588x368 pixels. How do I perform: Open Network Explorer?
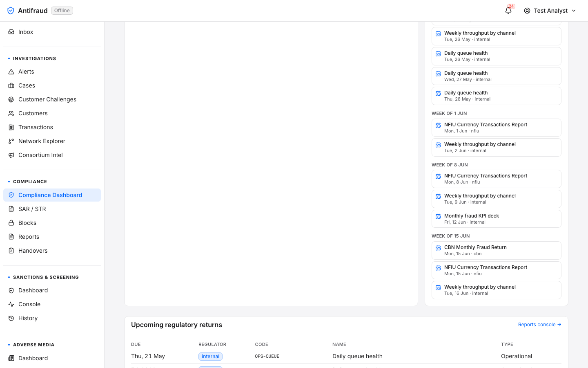[x=52, y=141]
